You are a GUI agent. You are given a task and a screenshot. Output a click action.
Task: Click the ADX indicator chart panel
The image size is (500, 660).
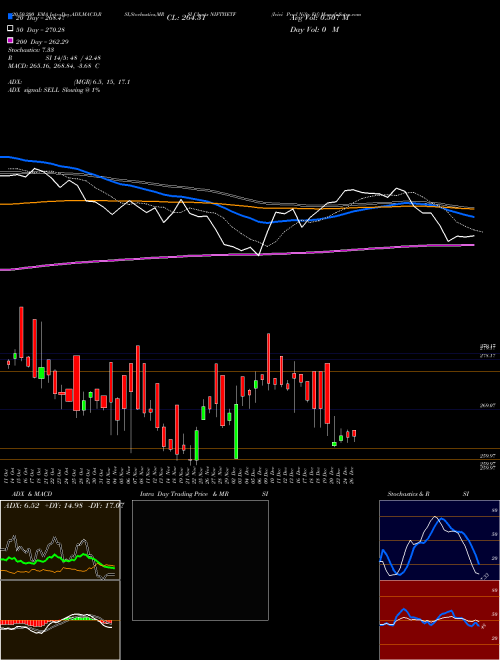coord(60,540)
